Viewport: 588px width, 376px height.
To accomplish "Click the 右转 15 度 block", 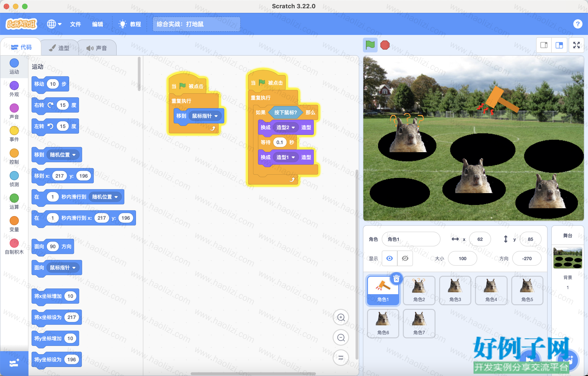I will click(x=55, y=105).
